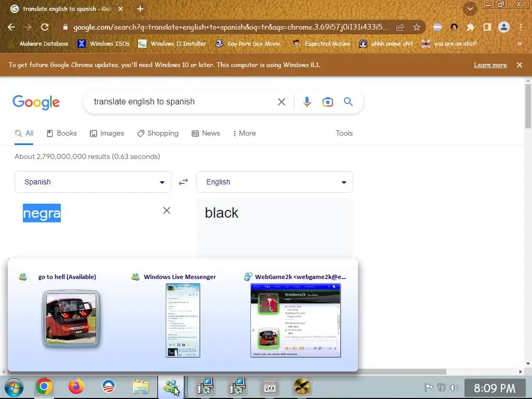The width and height of the screenshot is (532, 399).
Task: Switch to the News tab
Action: (x=206, y=134)
